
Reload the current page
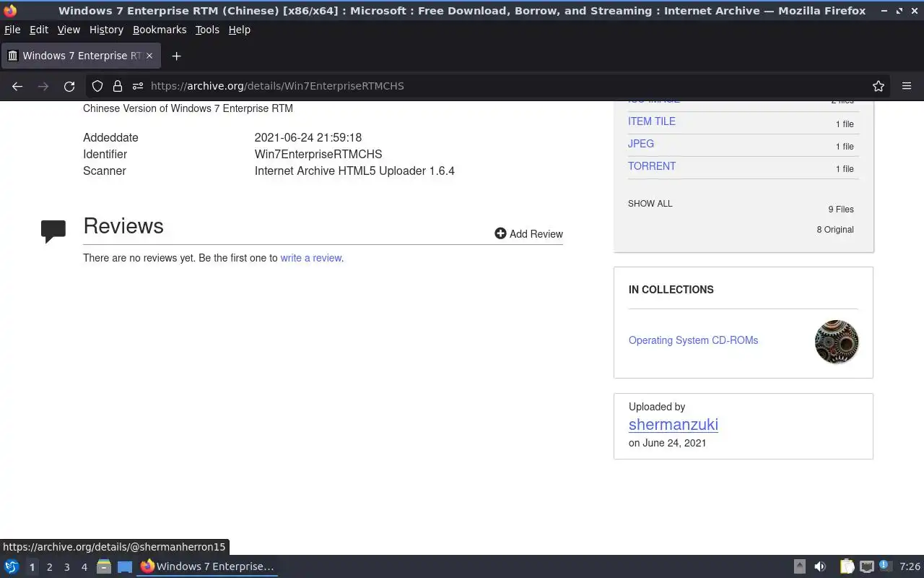(x=69, y=86)
